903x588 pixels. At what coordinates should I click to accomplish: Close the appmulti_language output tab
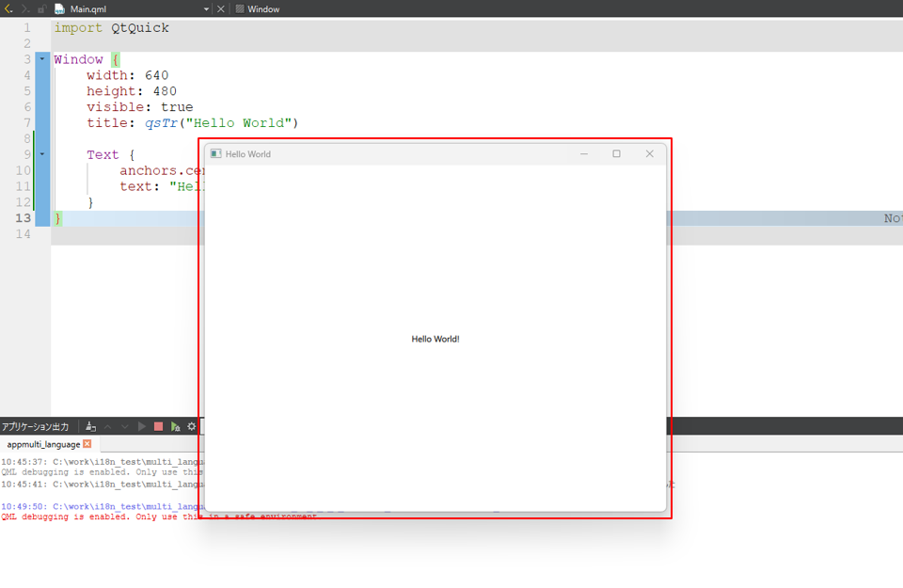87,444
